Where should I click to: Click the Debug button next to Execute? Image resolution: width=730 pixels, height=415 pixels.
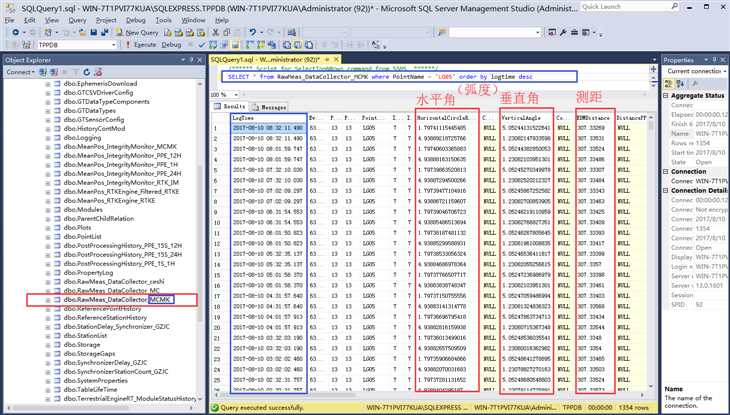[171, 45]
